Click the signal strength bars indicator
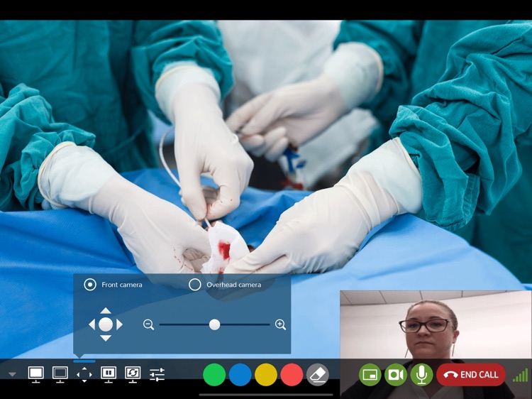 [x=520, y=376]
